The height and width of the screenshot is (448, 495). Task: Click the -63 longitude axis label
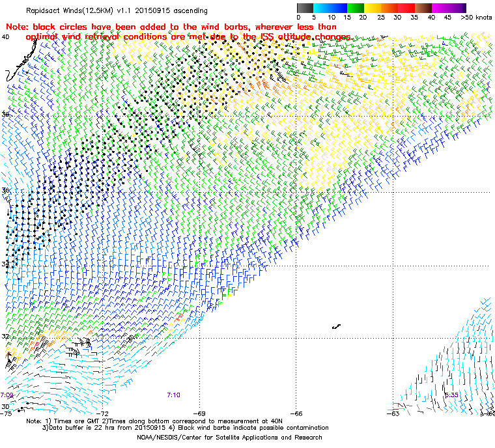pos(393,413)
